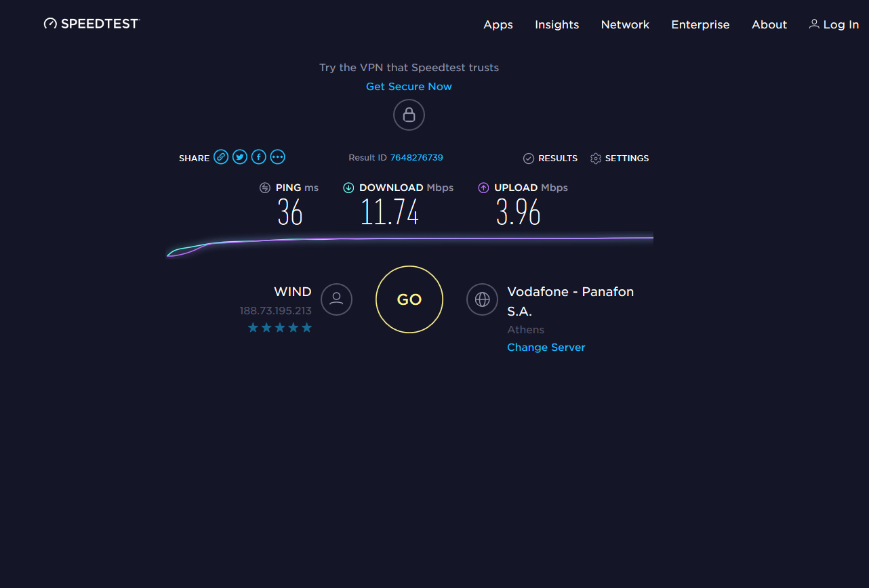
Task: Click upload speed 3.96
Action: (519, 213)
